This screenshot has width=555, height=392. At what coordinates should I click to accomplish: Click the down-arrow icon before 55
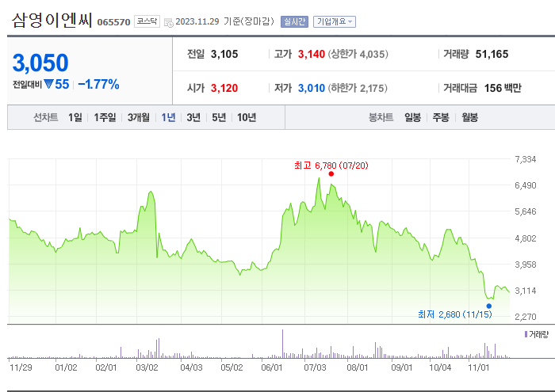pyautogui.click(x=48, y=84)
